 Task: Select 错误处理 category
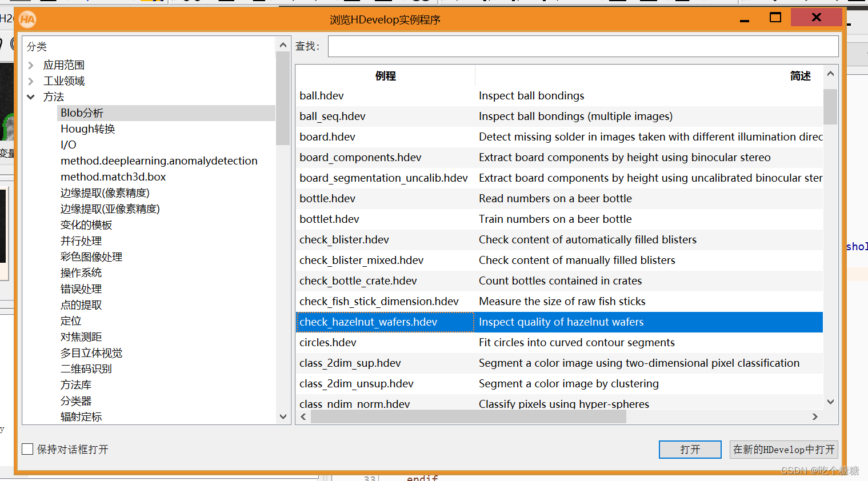(x=81, y=289)
